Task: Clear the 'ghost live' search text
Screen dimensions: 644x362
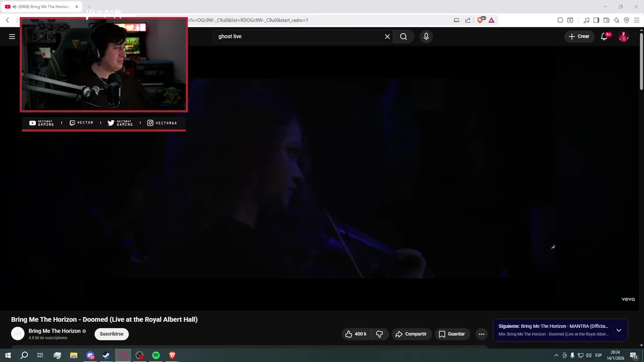Action: click(387, 36)
